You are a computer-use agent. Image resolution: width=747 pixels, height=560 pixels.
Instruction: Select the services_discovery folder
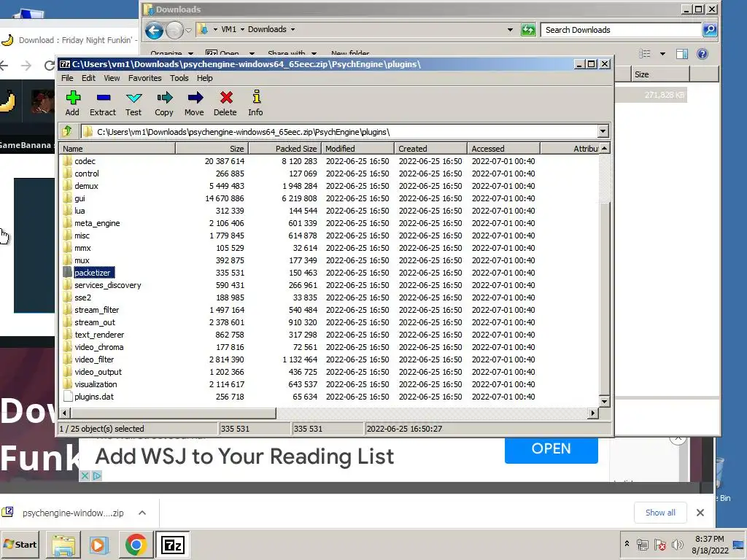108,285
